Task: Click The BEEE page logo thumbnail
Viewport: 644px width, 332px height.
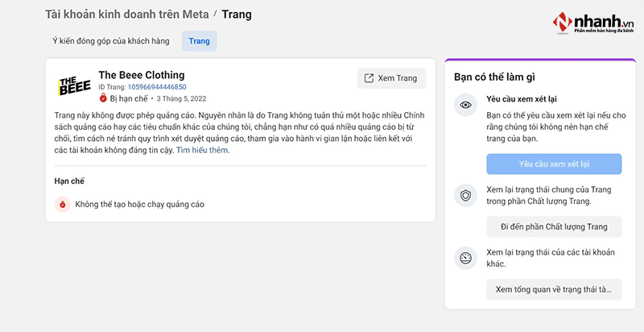Action: 74,86
